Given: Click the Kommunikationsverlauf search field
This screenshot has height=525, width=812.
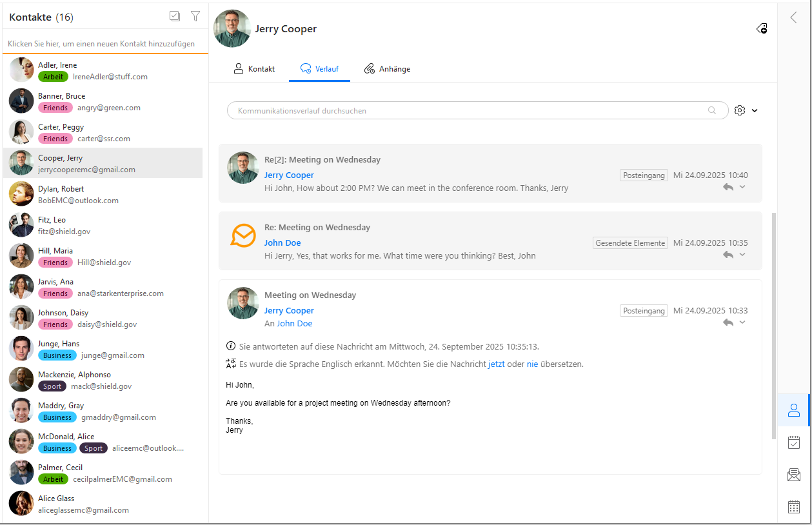Looking at the screenshot, I should tap(471, 110).
